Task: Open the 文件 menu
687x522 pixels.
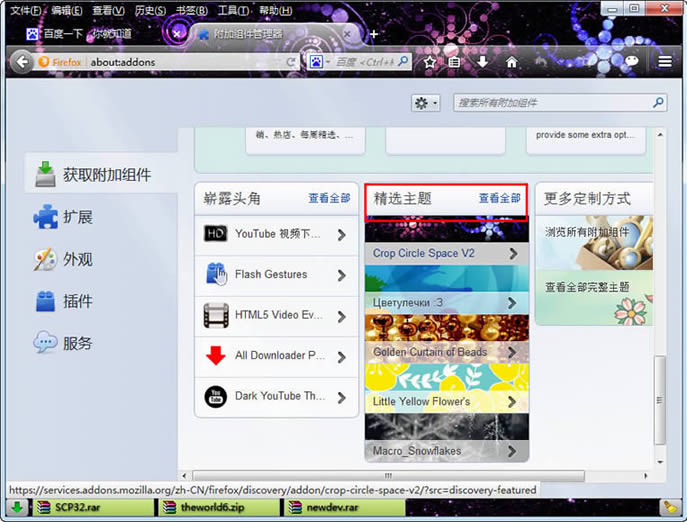Action: coord(25,11)
